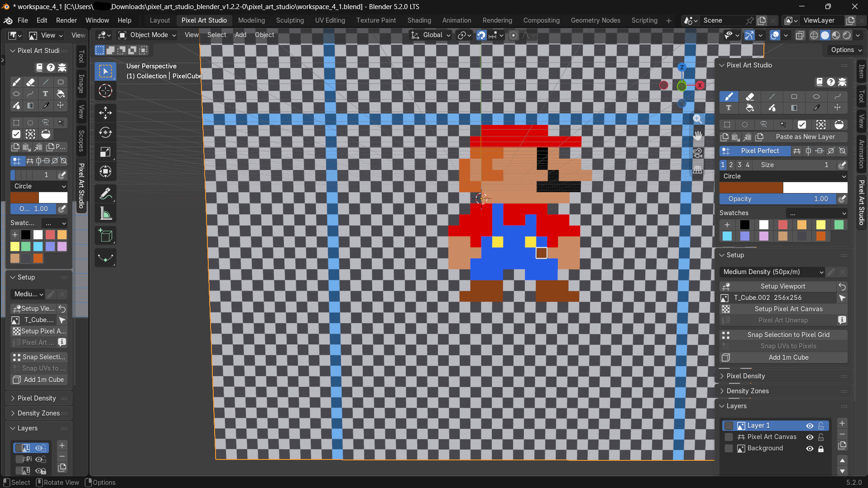Screen dimensions: 868x488
Task: Toggle the snapping magnet in the viewport header
Action: click(481, 35)
